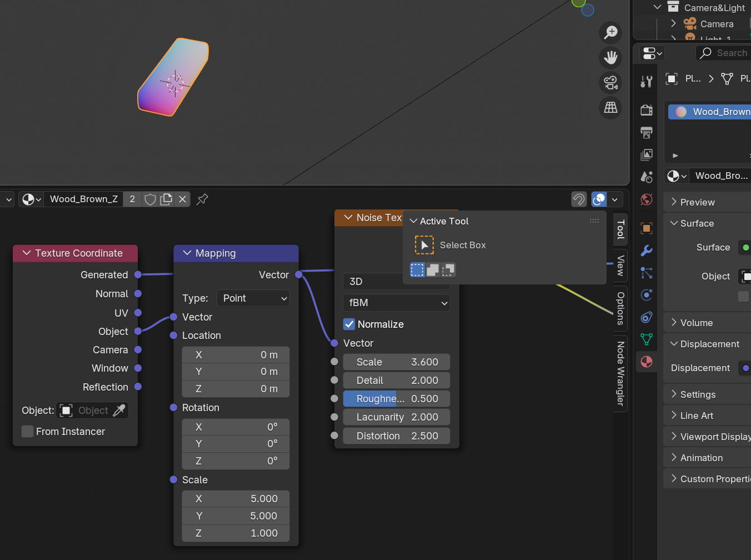
Task: Toggle camera view icon in viewport
Action: (610, 82)
